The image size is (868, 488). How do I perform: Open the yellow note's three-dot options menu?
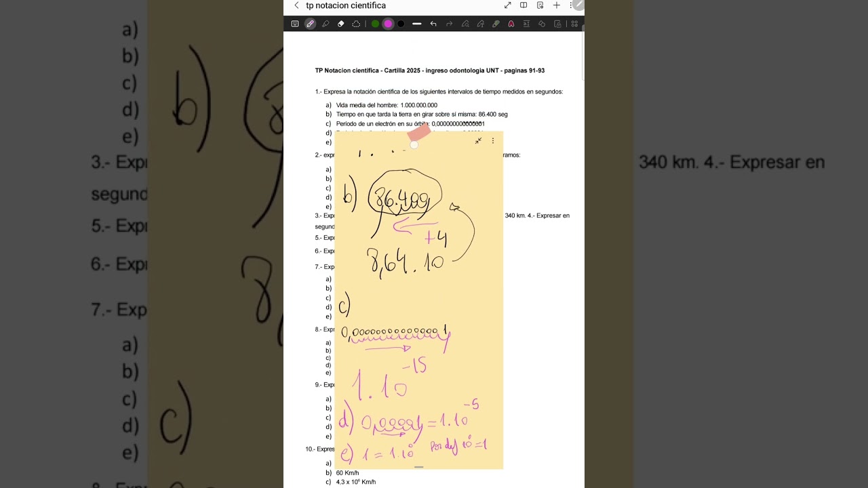(493, 141)
